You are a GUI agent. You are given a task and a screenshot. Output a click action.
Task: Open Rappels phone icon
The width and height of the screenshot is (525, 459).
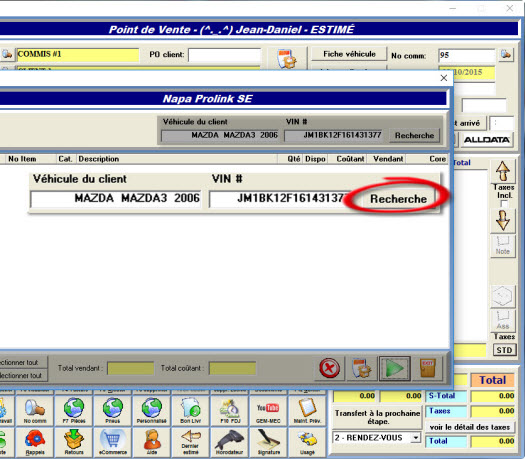click(34, 442)
